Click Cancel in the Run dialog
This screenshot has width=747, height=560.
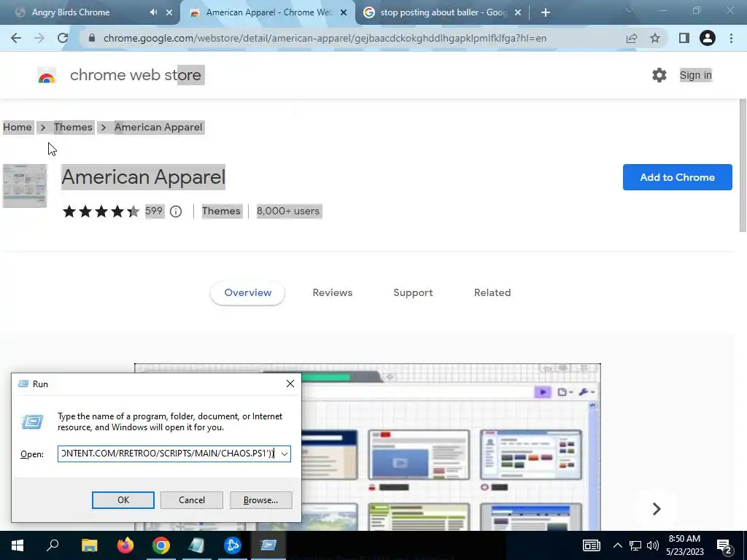click(192, 500)
